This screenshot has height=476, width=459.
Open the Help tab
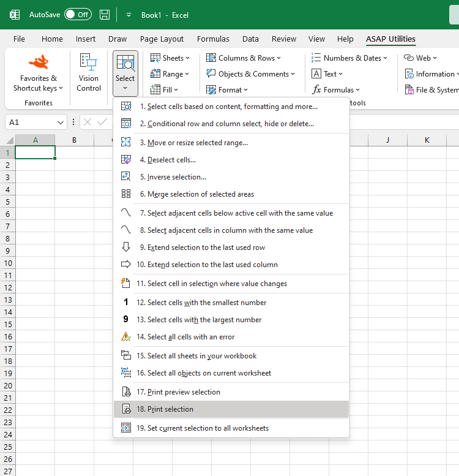tap(345, 39)
